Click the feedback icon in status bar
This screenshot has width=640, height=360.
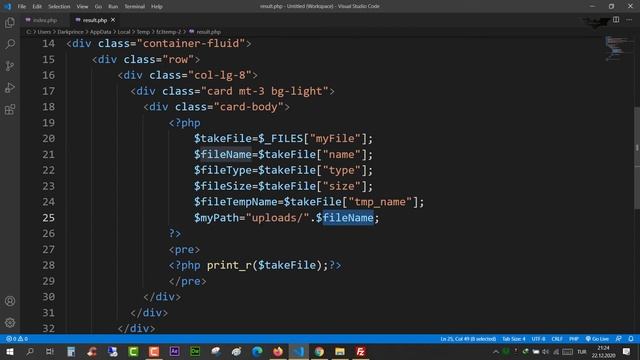tap(618, 339)
